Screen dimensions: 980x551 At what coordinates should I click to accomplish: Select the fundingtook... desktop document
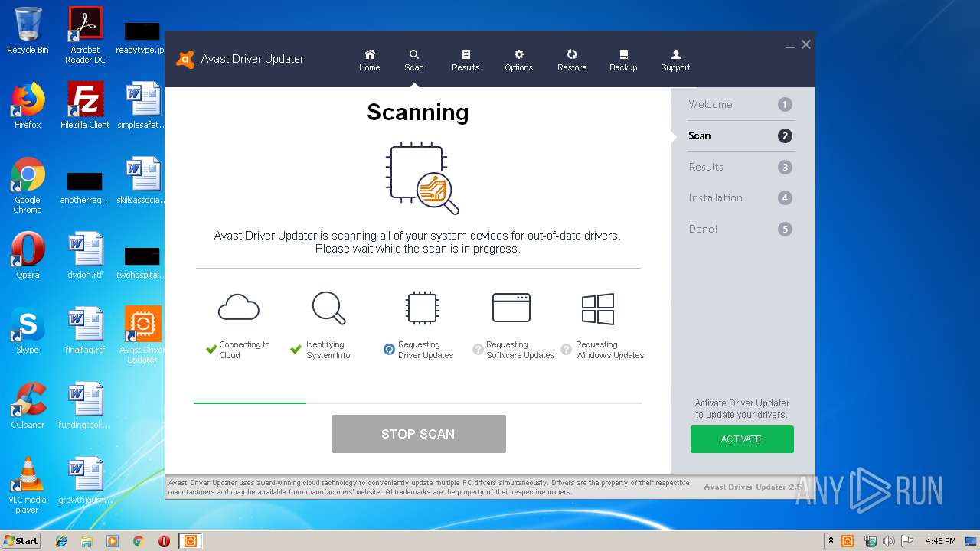85,406
